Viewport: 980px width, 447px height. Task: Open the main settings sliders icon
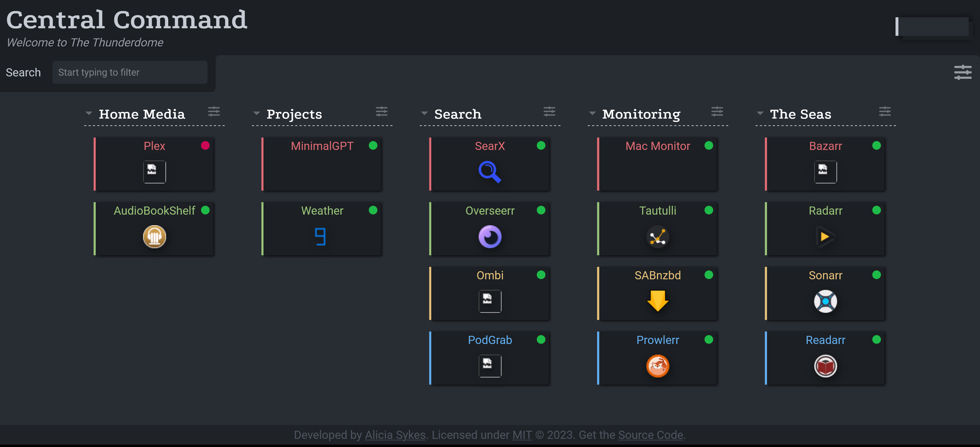pyautogui.click(x=963, y=72)
